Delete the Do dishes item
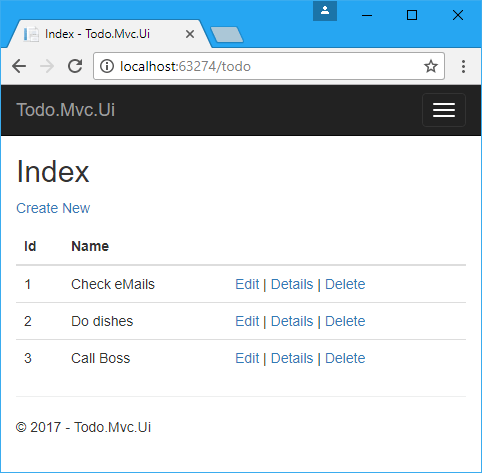Screen dimensions: 482x473 pyautogui.click(x=345, y=321)
